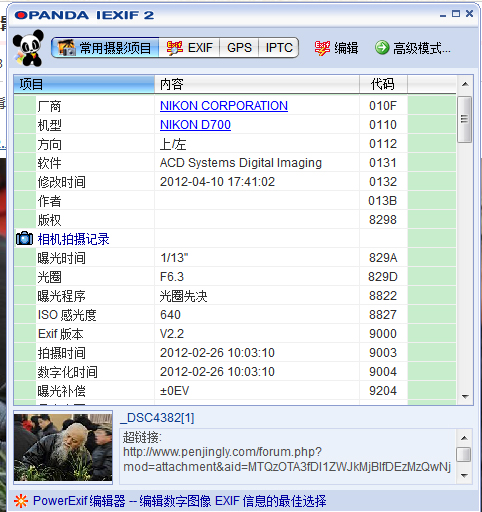Click code 9003 in the 代码 column
482x512 pixels.
[383, 353]
